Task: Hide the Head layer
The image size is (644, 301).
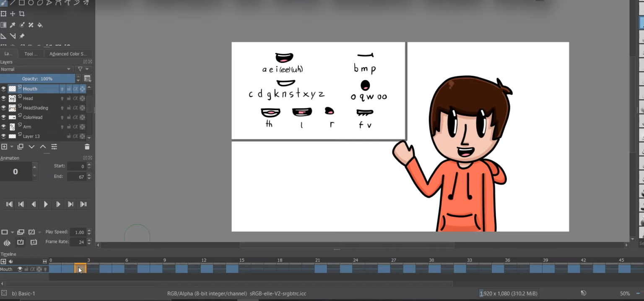Action: click(x=4, y=98)
